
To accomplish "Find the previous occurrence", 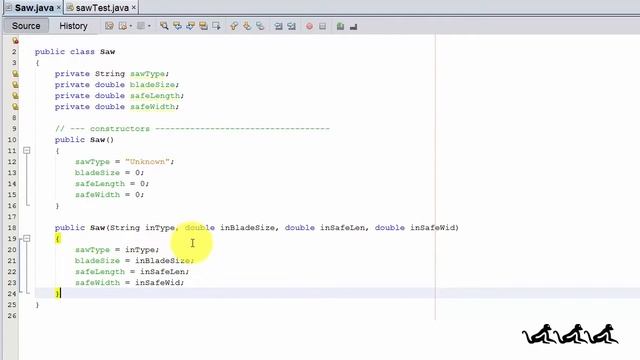I will 177,26.
